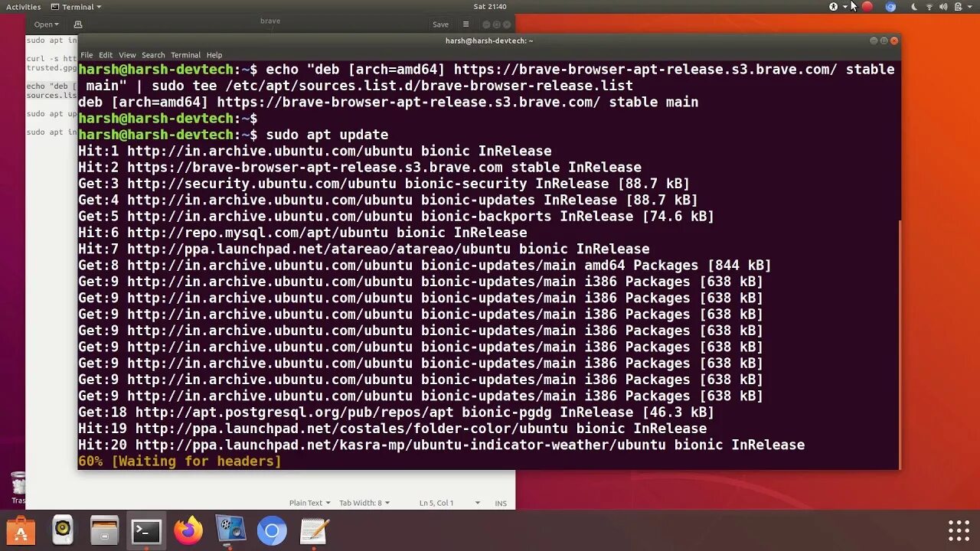
Task: Click the Terminal icon in the dock
Action: point(146,531)
